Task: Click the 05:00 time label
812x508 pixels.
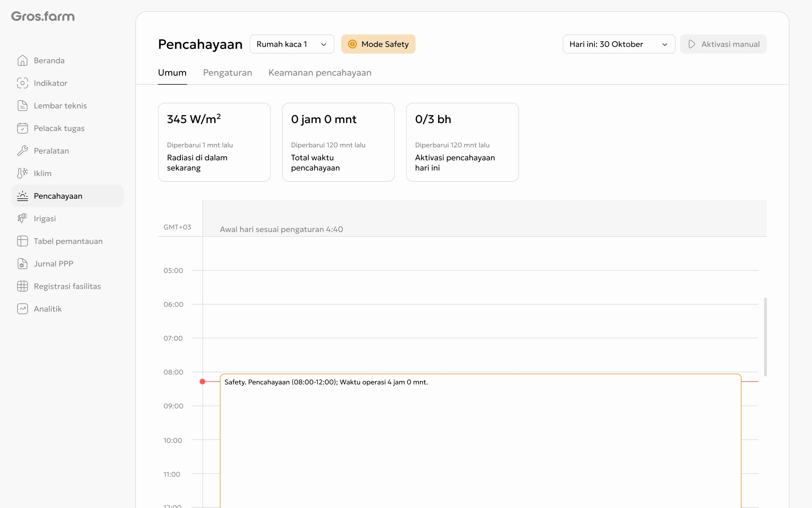Action: [x=173, y=270]
